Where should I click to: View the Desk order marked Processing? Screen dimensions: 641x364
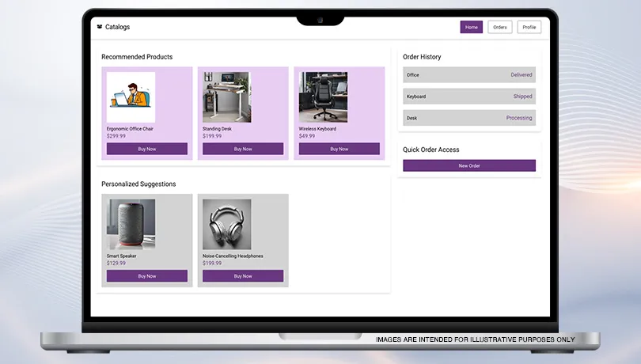[x=468, y=118]
